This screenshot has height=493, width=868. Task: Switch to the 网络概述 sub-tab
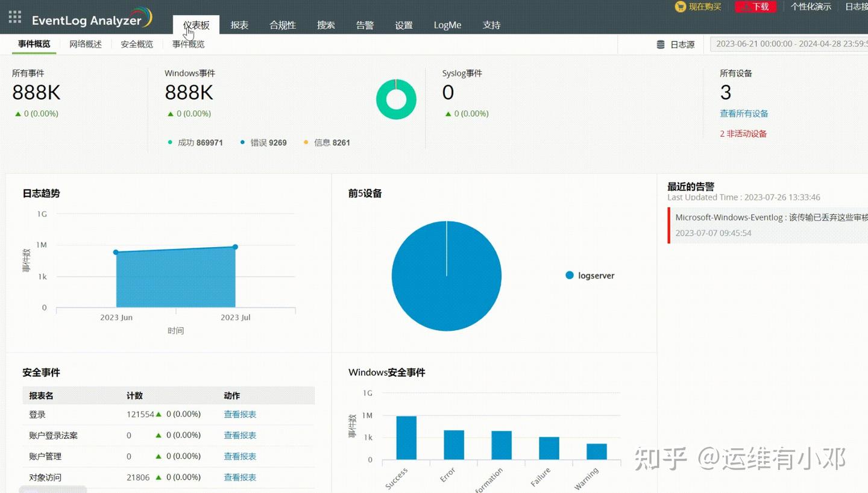(86, 44)
